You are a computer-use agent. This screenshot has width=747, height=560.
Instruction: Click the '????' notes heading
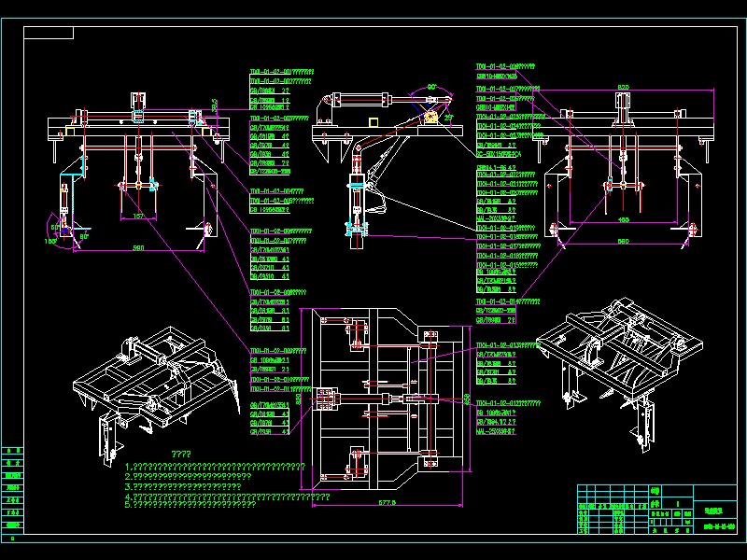coord(181,455)
